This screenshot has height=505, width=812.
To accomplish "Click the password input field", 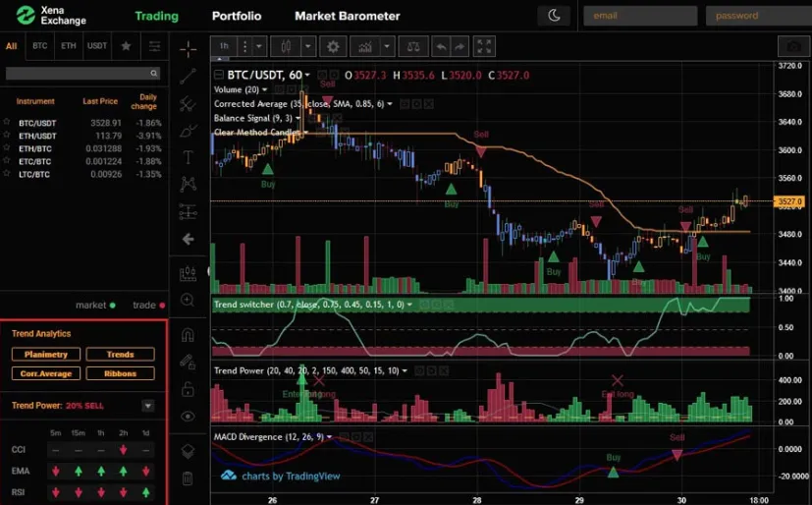I will [x=759, y=16].
